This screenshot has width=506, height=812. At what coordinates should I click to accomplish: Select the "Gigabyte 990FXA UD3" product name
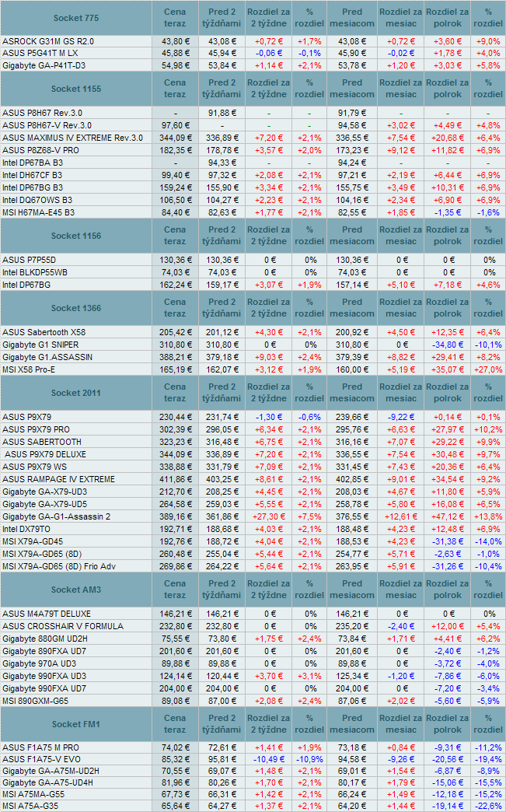44,676
